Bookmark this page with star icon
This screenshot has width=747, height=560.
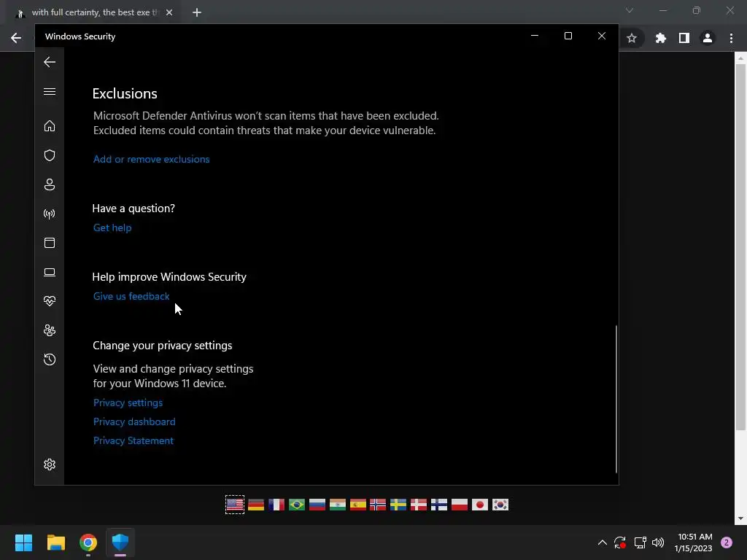point(632,38)
